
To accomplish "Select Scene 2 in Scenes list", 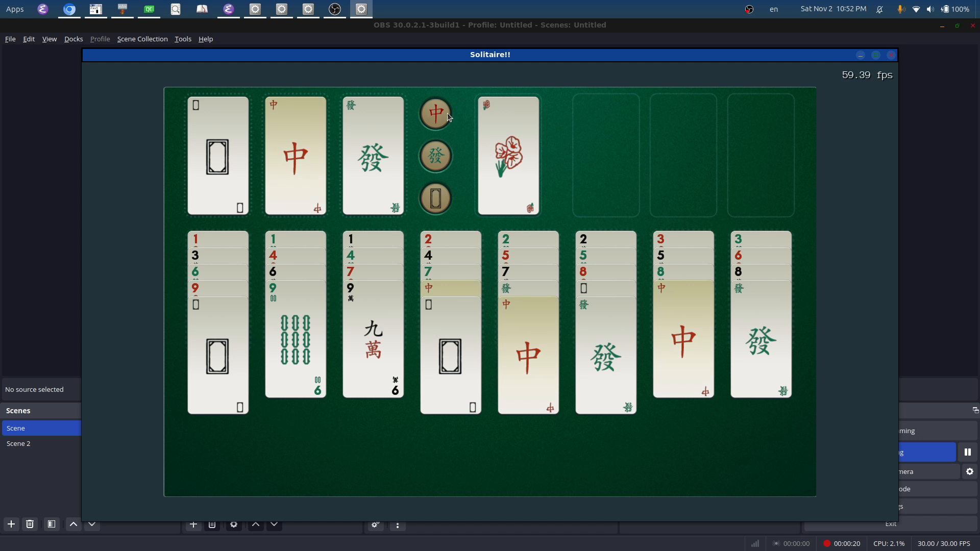I will tap(18, 443).
